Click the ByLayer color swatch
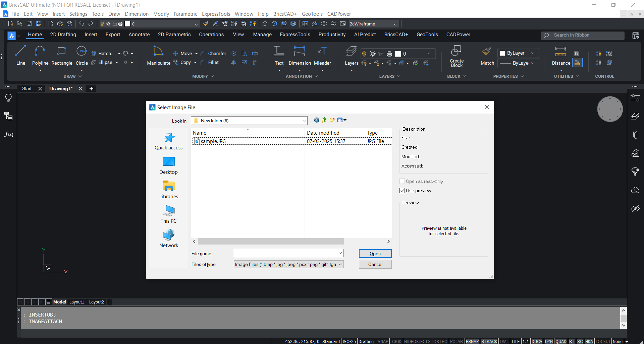Viewport: 644px width, 344px height. click(x=502, y=53)
